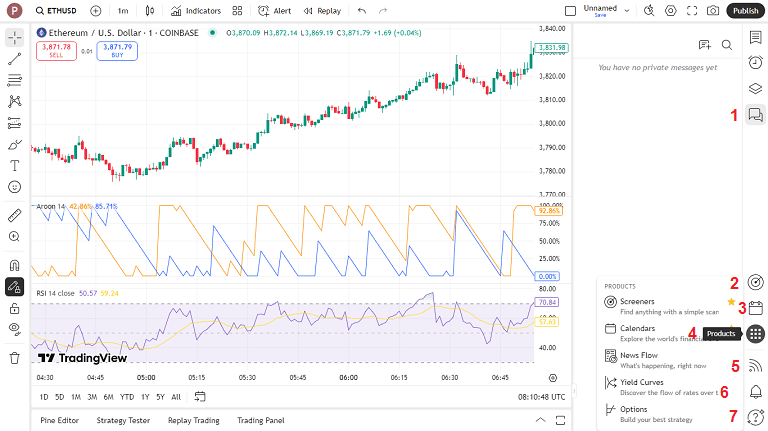Toggle lock all drawings
The height and width of the screenshot is (431, 768).
point(15,307)
